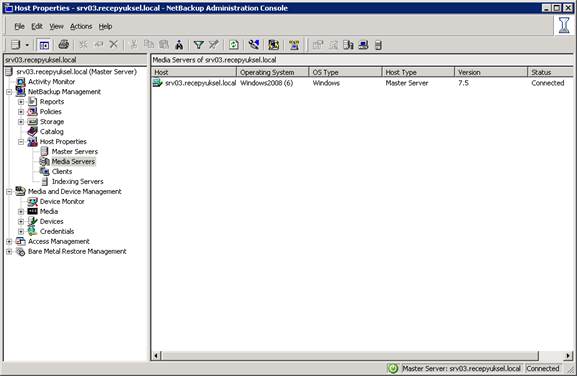Expand the Credentials node

point(21,231)
